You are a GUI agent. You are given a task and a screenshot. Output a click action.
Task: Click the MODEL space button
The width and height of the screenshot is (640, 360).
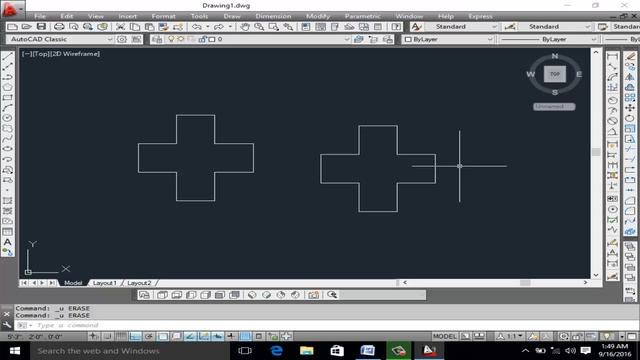click(x=444, y=336)
